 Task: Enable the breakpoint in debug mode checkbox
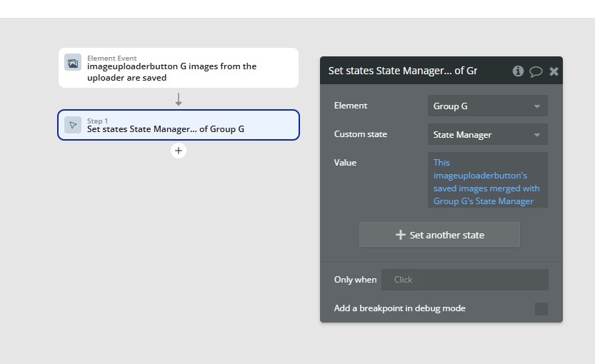(x=541, y=308)
